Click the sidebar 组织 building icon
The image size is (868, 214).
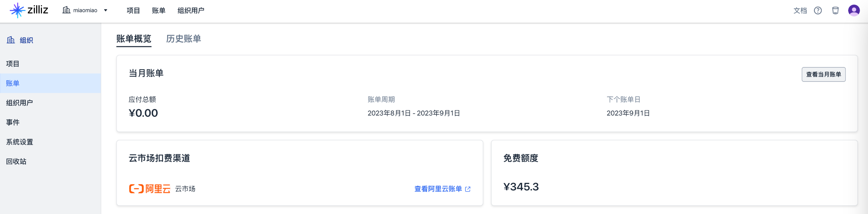pos(11,40)
